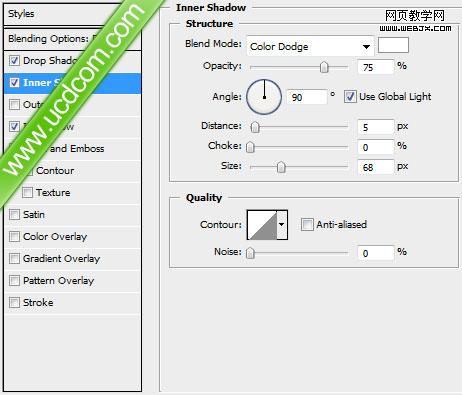Open the Contour picker dropdown arrow

(x=282, y=224)
